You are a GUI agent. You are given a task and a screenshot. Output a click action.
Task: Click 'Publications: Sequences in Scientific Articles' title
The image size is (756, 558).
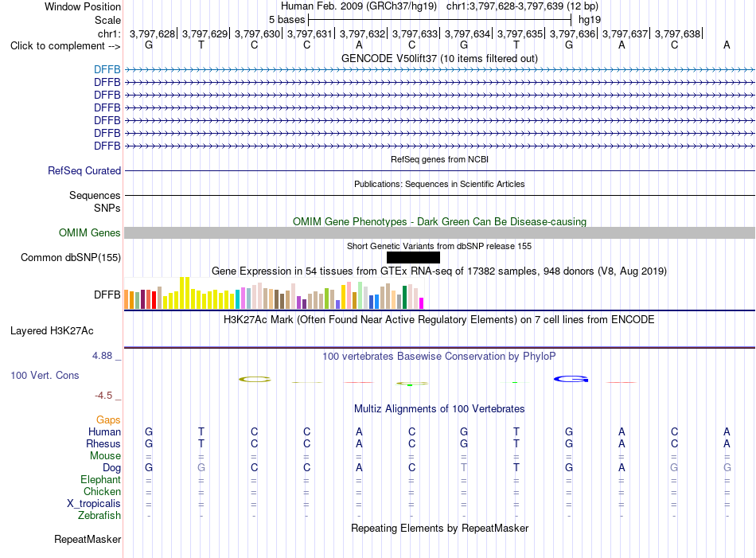[439, 184]
